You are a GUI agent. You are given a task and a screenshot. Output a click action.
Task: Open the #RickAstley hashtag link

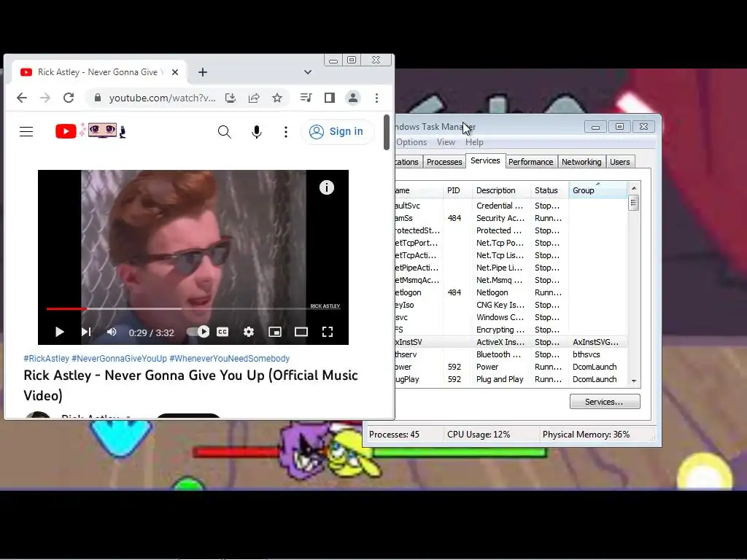point(46,359)
